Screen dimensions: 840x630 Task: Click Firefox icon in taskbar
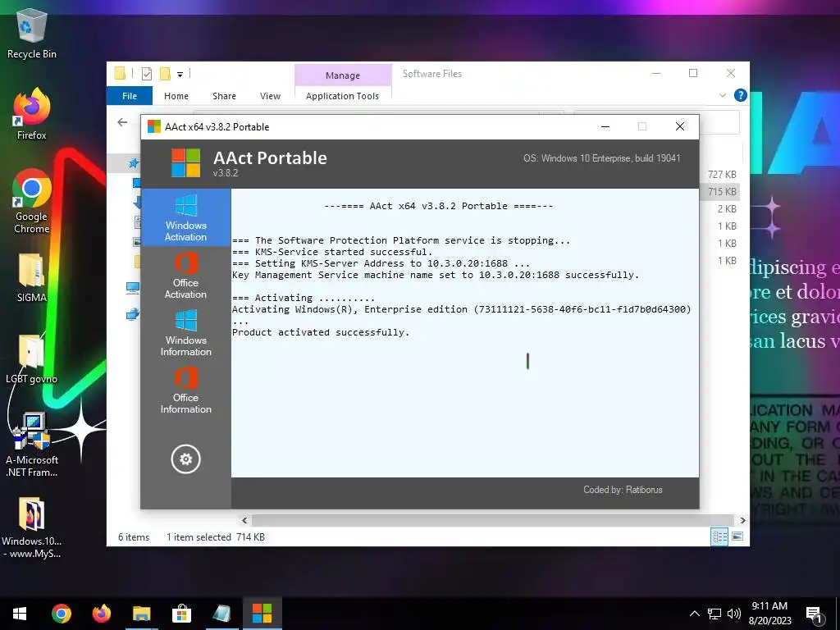tap(101, 614)
